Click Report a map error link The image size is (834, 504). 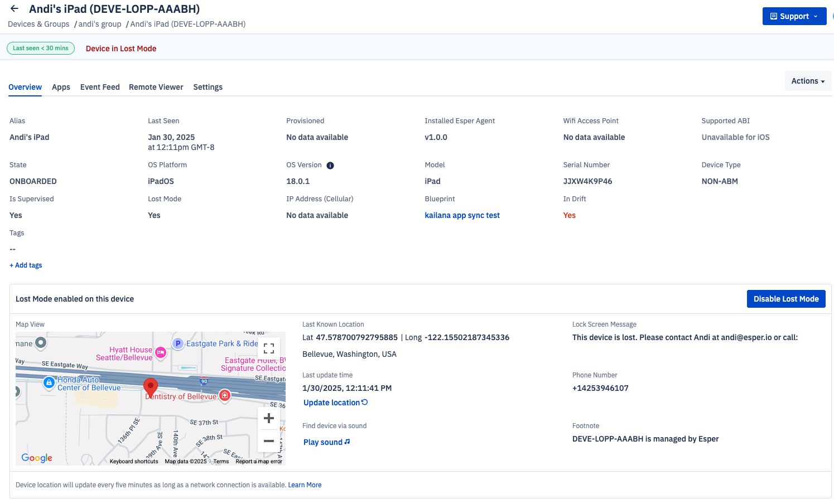tap(259, 462)
